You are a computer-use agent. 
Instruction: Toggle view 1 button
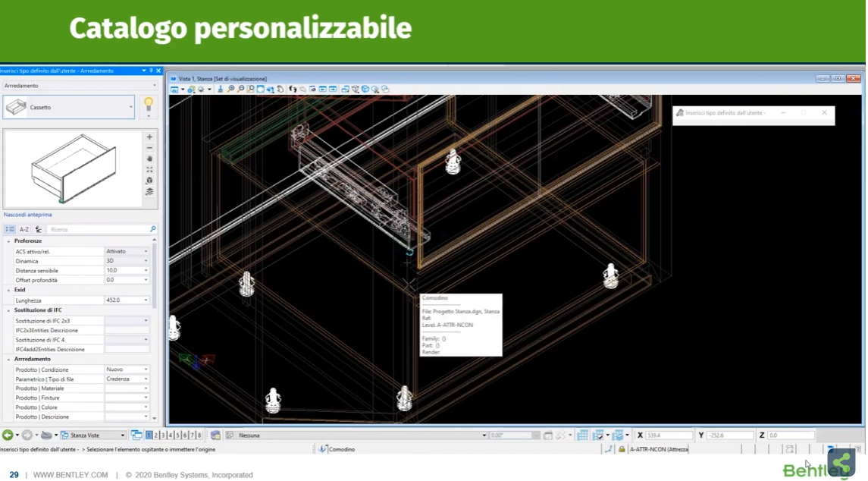tap(149, 435)
